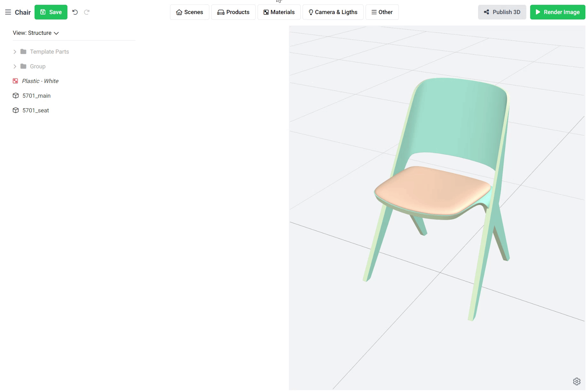The image size is (588, 392).
Task: Open Camera & Ligths settings
Action: tap(333, 12)
